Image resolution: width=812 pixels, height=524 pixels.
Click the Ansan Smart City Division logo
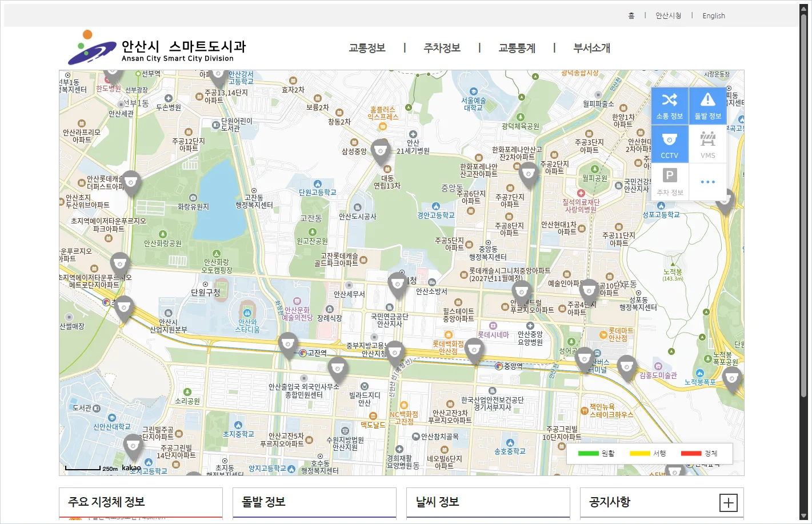pyautogui.click(x=157, y=48)
